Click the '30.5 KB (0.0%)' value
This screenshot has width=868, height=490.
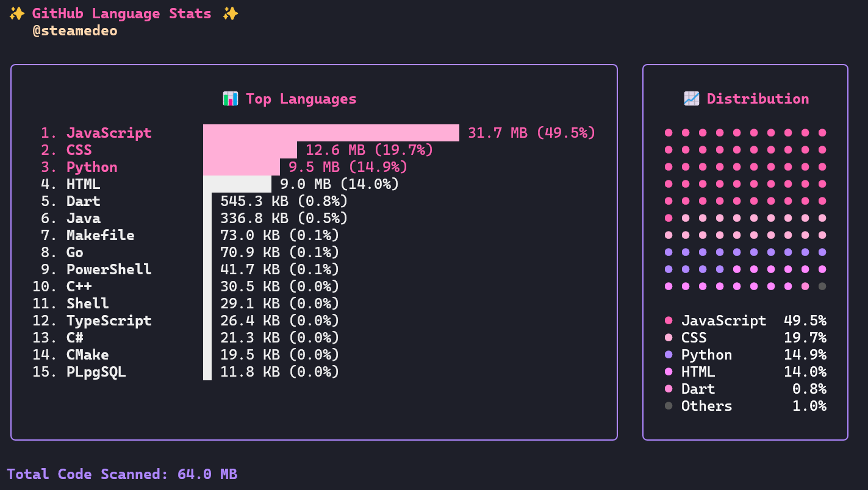tap(280, 286)
